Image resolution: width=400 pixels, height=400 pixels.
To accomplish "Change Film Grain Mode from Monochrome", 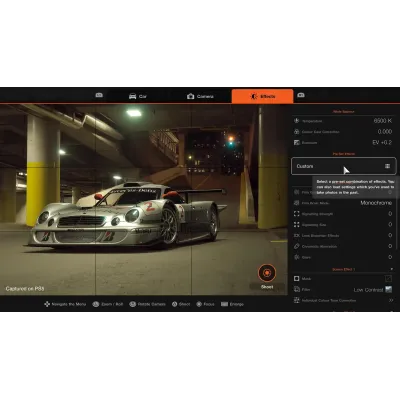I will click(x=376, y=203).
